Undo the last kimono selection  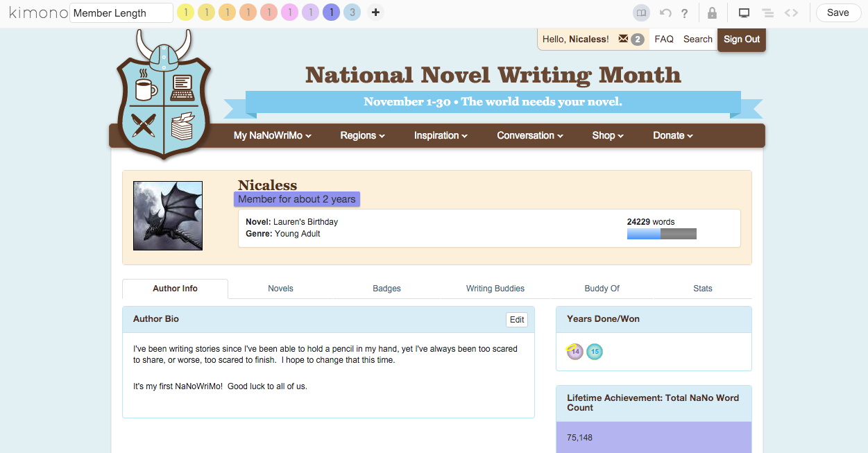tap(665, 12)
